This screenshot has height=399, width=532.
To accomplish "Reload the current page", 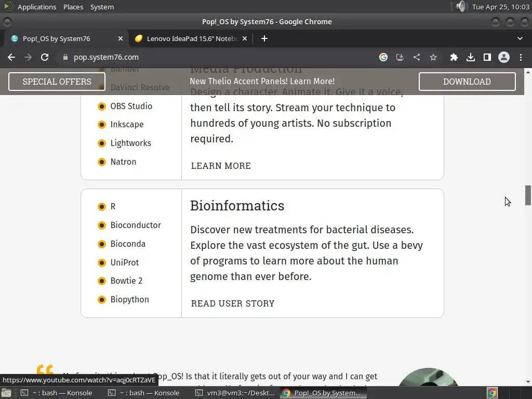I will [45, 57].
